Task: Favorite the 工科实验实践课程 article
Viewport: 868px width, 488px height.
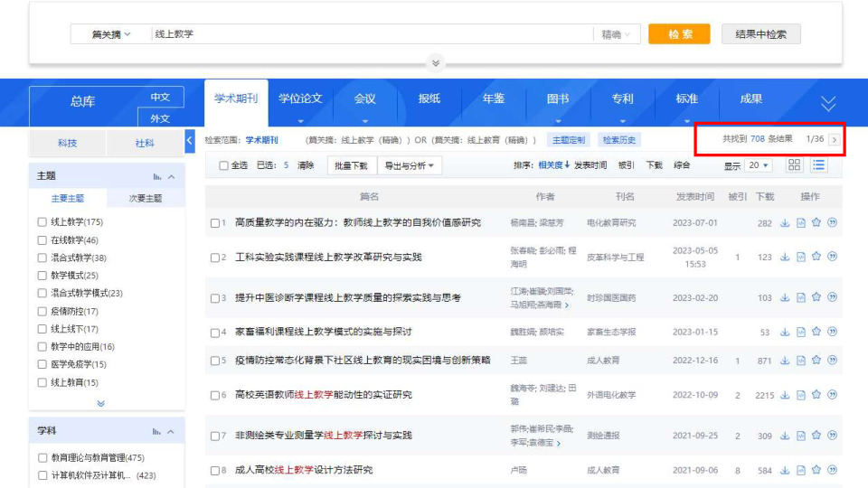Action: [x=816, y=257]
